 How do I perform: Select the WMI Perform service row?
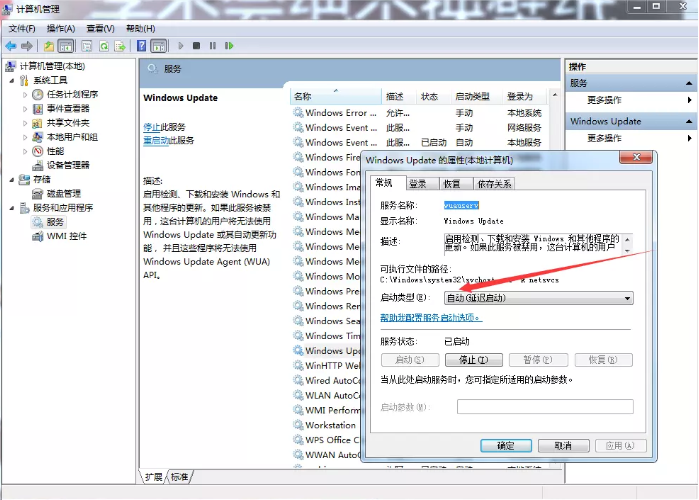[x=326, y=410]
